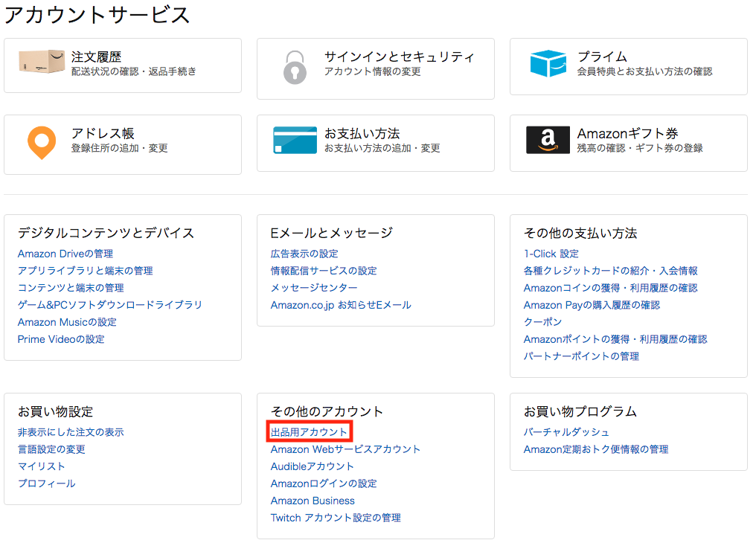Open Amazon Webサービスアカウント link
Screen dimensions: 756x543
point(345,449)
